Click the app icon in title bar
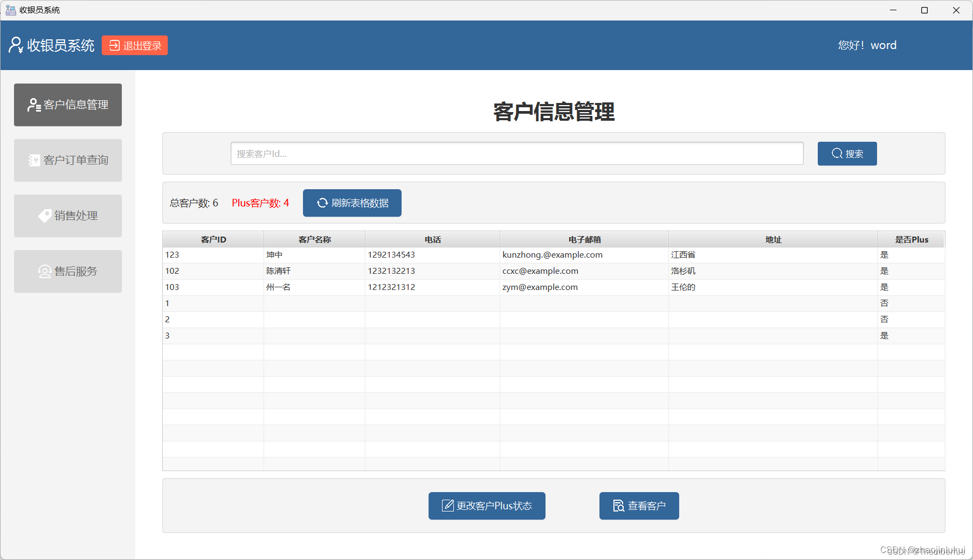Image resolution: width=973 pixels, height=560 pixels. point(10,10)
